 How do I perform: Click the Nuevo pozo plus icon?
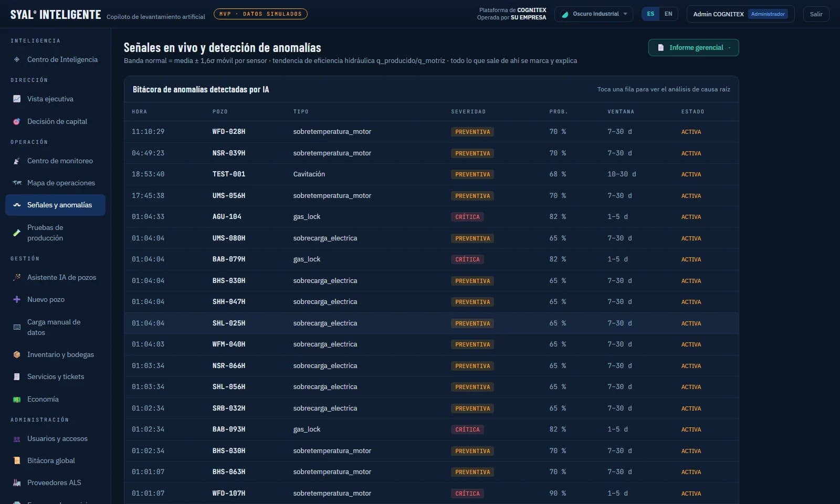pyautogui.click(x=17, y=299)
